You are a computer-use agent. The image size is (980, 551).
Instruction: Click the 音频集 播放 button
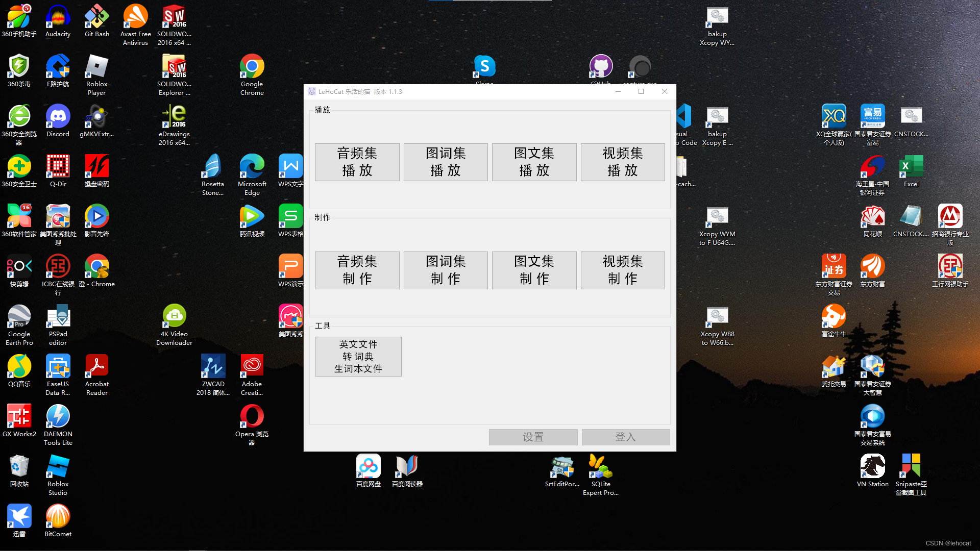coord(357,162)
